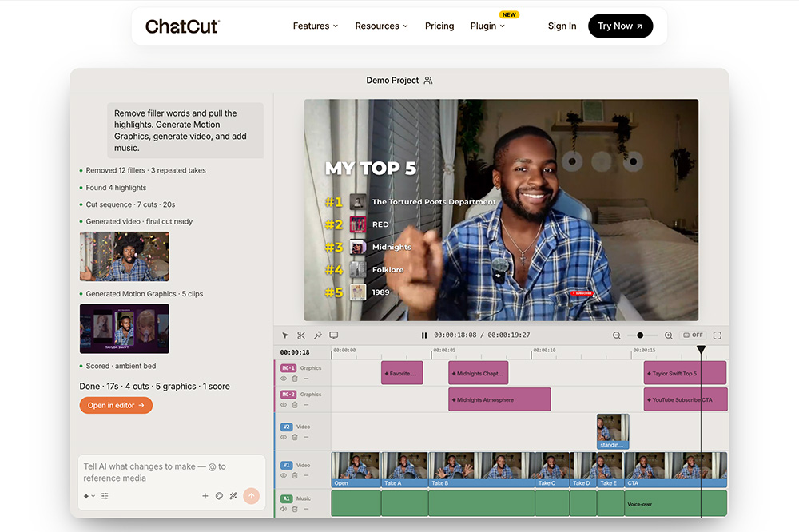Delete the MG-1 Graphics track
The width and height of the screenshot is (799, 532).
(x=295, y=379)
